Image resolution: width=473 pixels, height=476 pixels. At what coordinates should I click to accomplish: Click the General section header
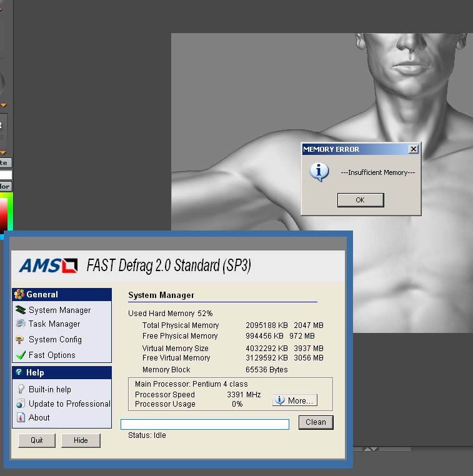tap(62, 294)
